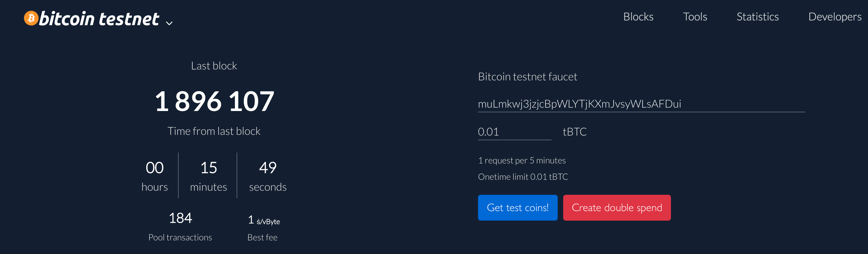
Task: Click the Time from last block label
Action: [x=214, y=131]
